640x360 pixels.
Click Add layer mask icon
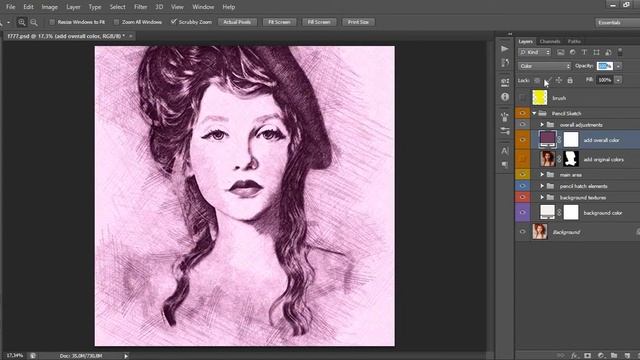click(x=587, y=356)
